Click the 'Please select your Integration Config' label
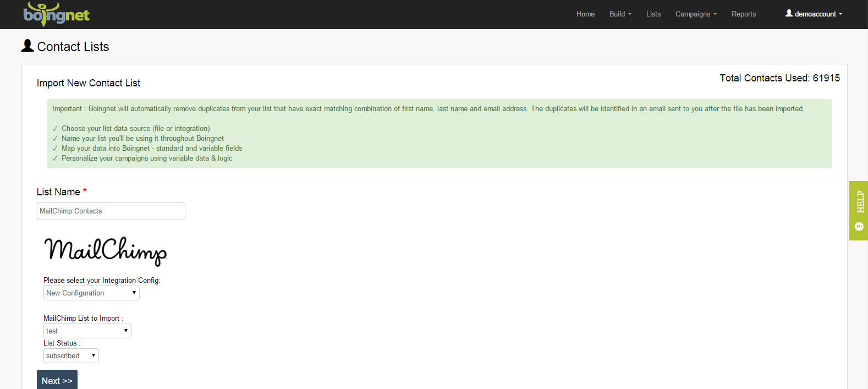The width and height of the screenshot is (868, 389). click(x=102, y=281)
